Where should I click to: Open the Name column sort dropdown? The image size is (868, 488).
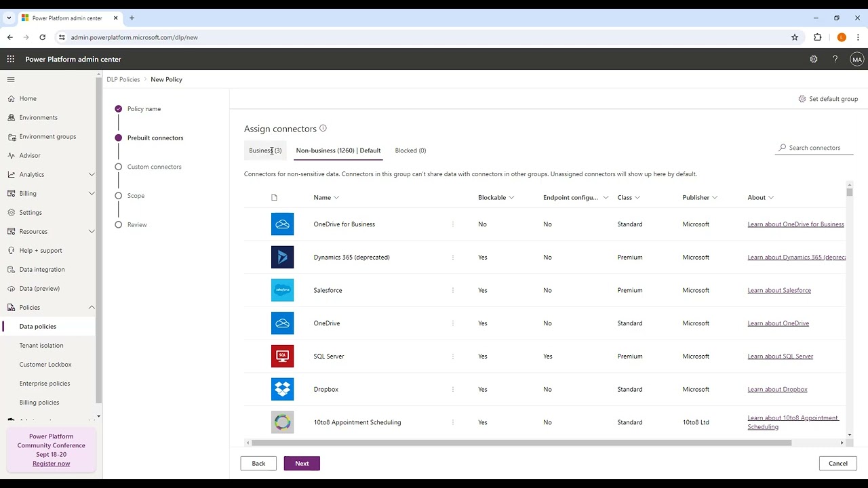point(336,198)
